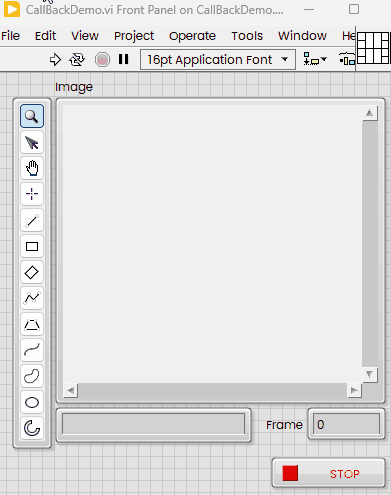Click the Frame label text
Viewport: 391px width, 495px height.
pyautogui.click(x=284, y=425)
